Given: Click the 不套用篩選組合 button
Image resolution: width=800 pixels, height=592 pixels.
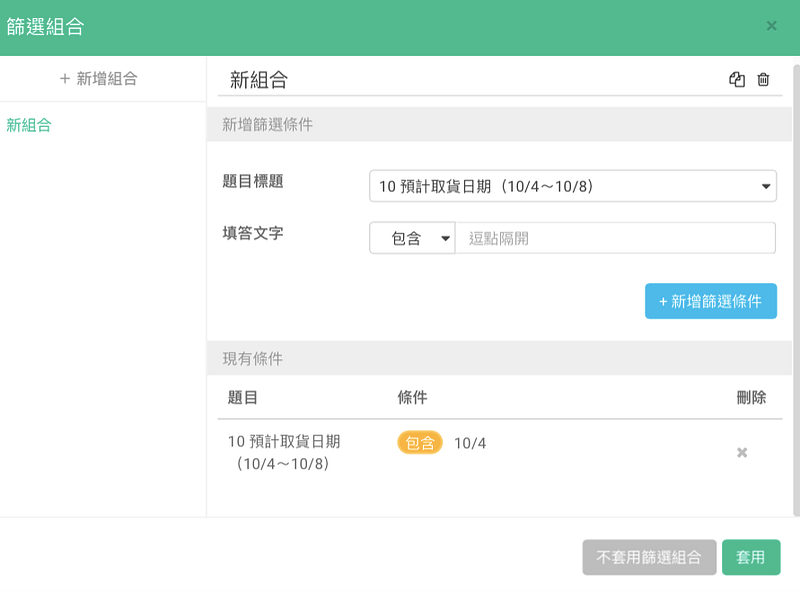Looking at the screenshot, I should (649, 557).
